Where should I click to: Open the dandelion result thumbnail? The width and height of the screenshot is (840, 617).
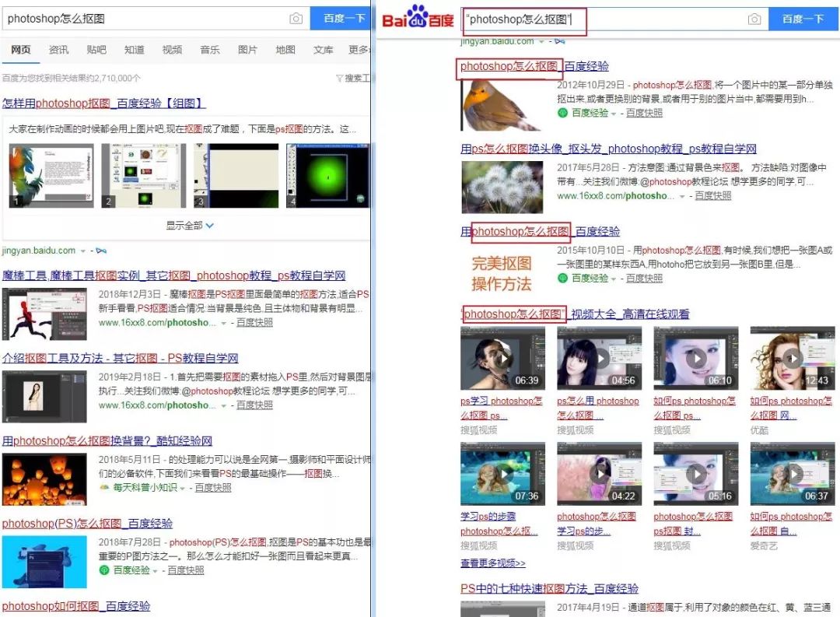[502, 188]
